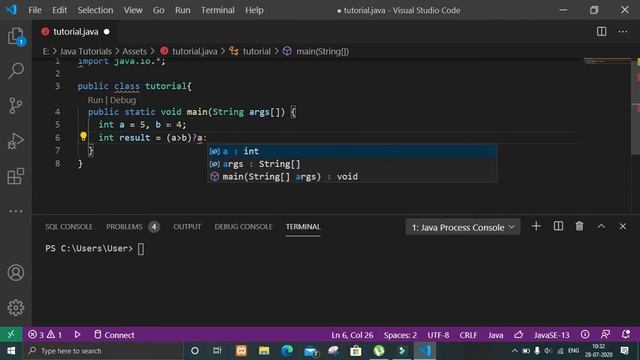Image resolution: width=640 pixels, height=360 pixels.
Task: Open remote window indicator in status bar
Action: [x=11, y=335]
